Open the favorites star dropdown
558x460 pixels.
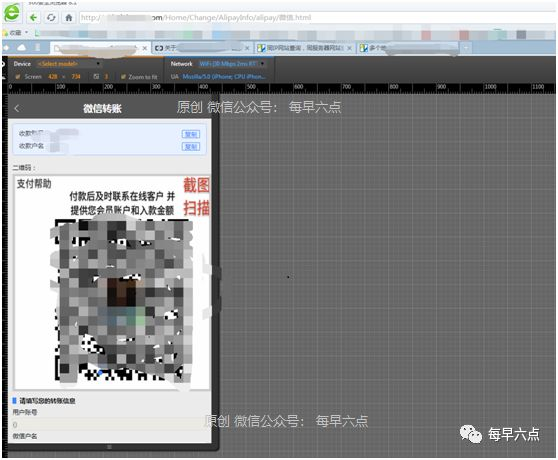click(16, 33)
